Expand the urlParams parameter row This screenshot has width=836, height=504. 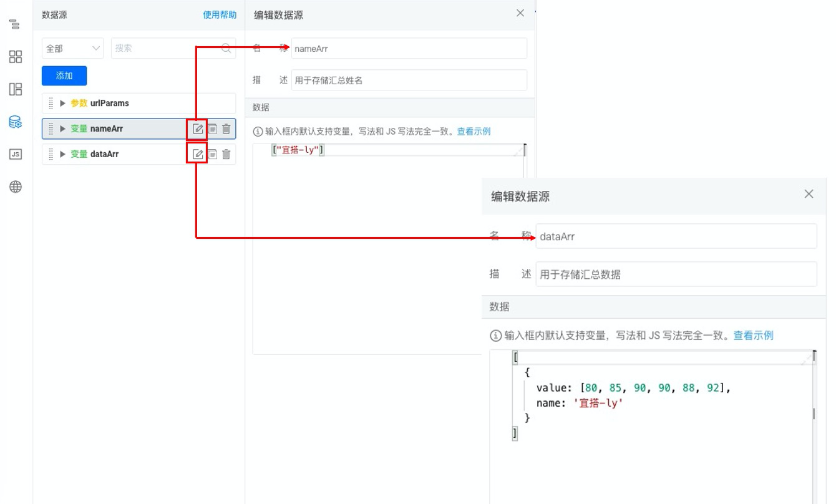(62, 104)
